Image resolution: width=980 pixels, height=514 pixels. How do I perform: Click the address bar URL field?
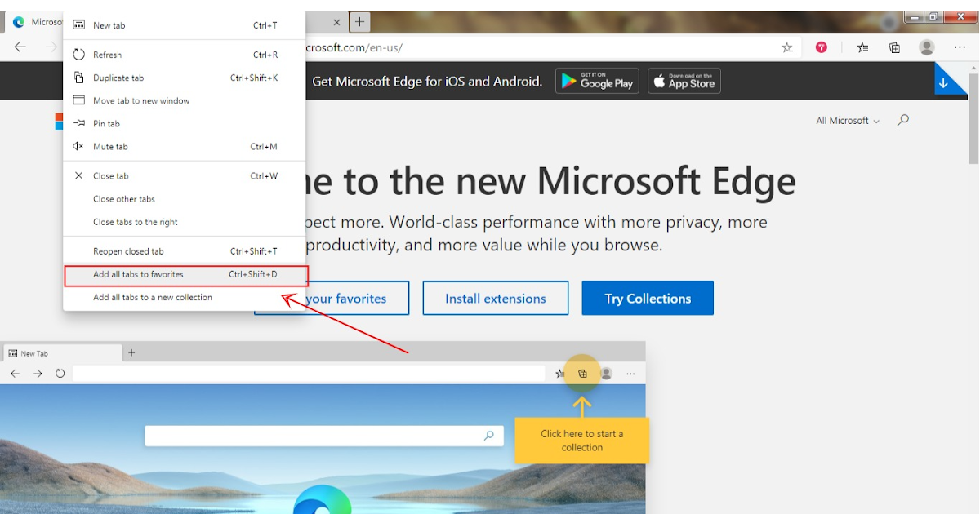point(539,47)
